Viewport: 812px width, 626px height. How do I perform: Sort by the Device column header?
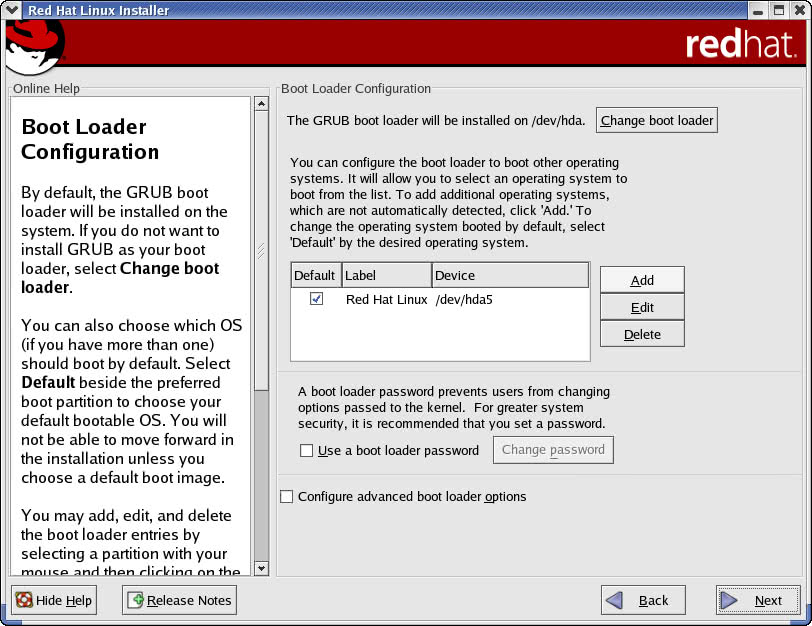coord(511,275)
